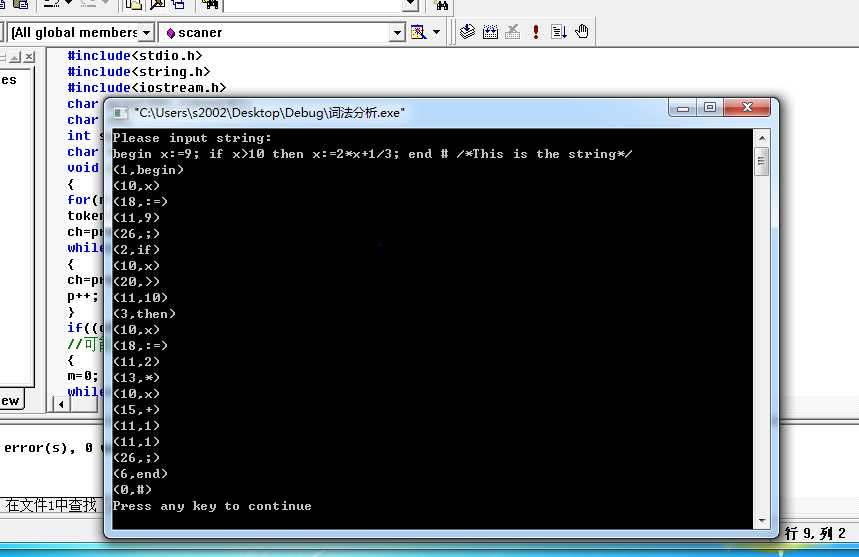This screenshot has height=557, width=859.
Task: Click the All global members combo box
Action: click(80, 33)
